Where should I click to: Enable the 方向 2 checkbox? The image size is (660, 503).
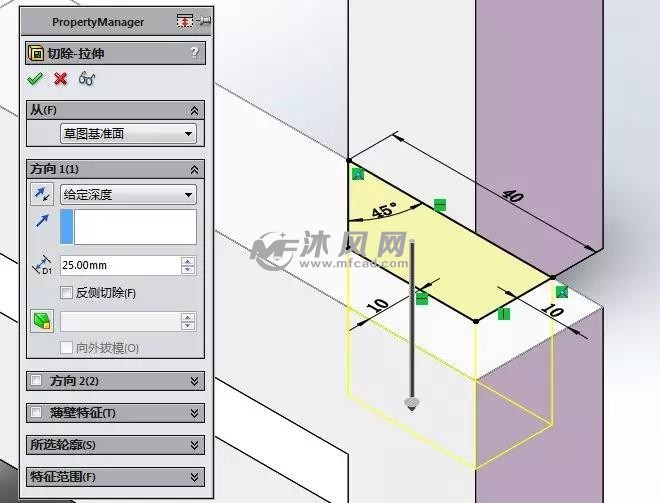click(x=37, y=381)
